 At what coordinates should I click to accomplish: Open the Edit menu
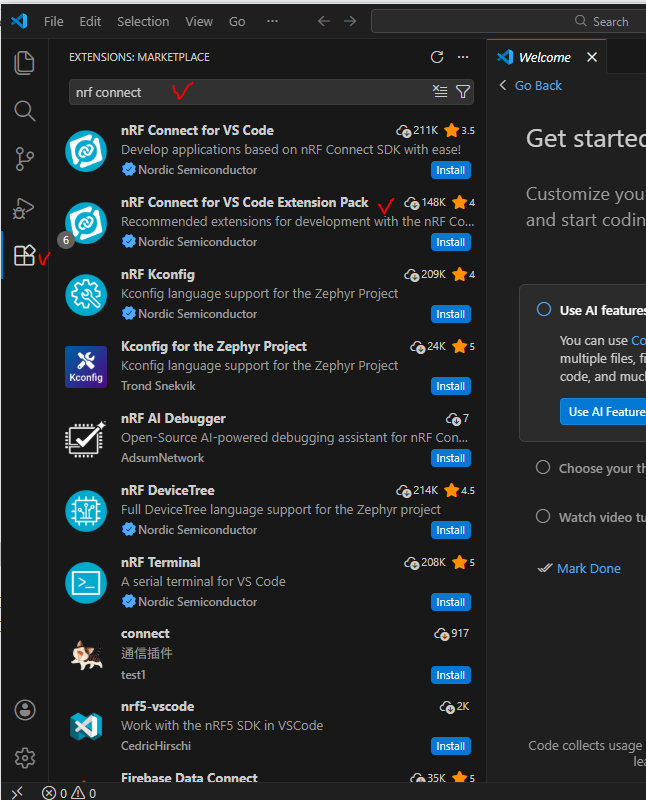point(90,21)
